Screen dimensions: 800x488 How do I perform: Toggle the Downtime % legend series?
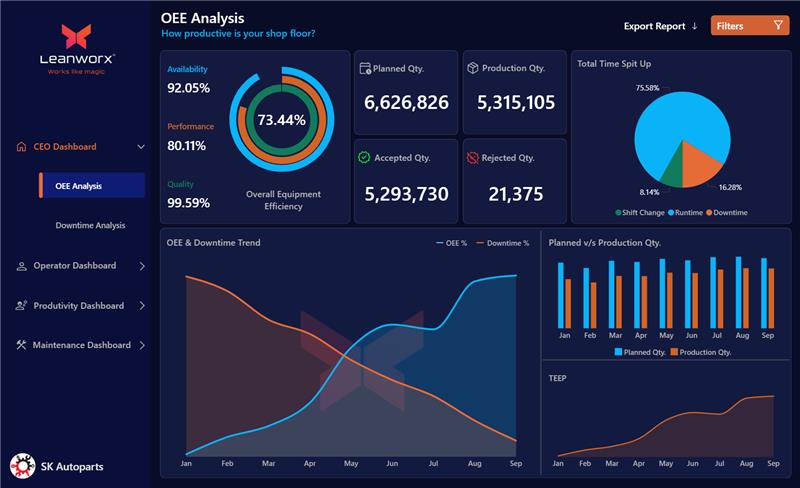502,243
